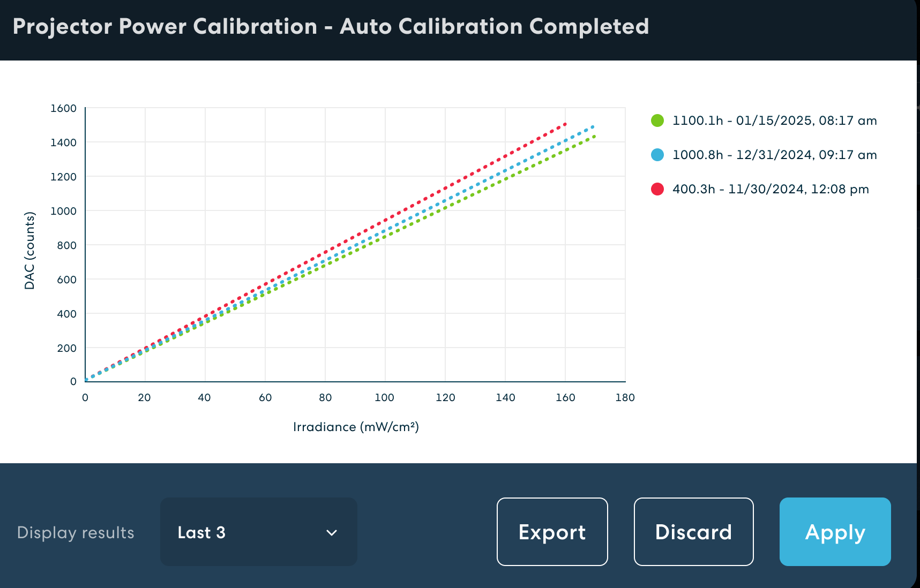Click the 180 x-axis tick label
Viewport: 920px width, 588px height.
tap(625, 397)
